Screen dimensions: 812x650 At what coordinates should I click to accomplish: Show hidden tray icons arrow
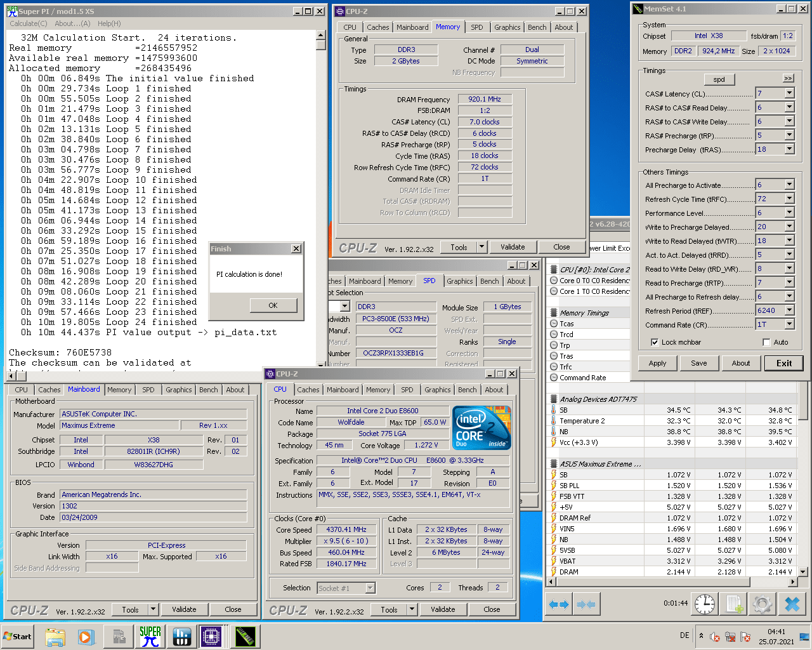click(701, 635)
